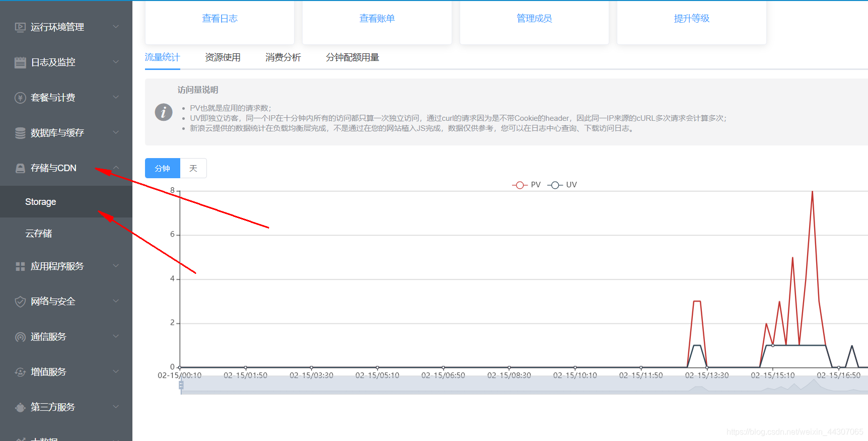Click the 日志及监控 calendar icon

(20, 62)
